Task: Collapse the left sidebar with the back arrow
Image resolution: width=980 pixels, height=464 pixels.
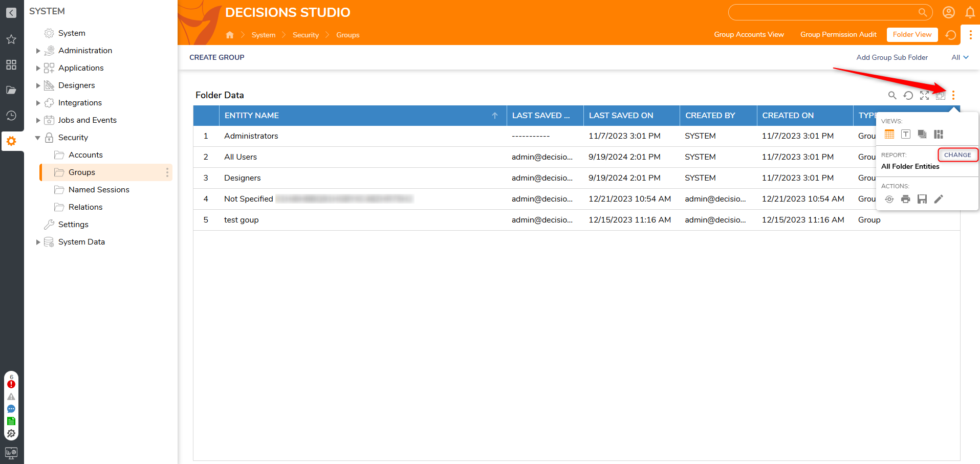Action: click(11, 13)
